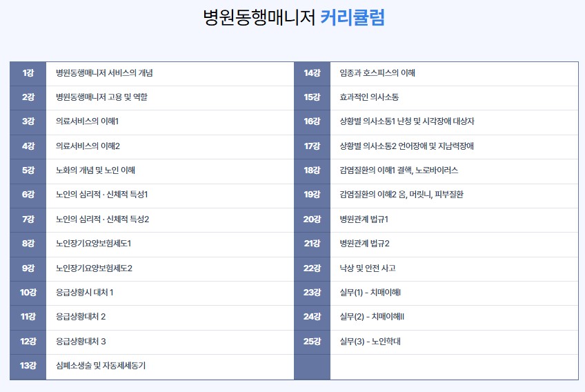Click 노인장기요양보험제도1 lecture title
585x392 pixels.
(x=93, y=244)
